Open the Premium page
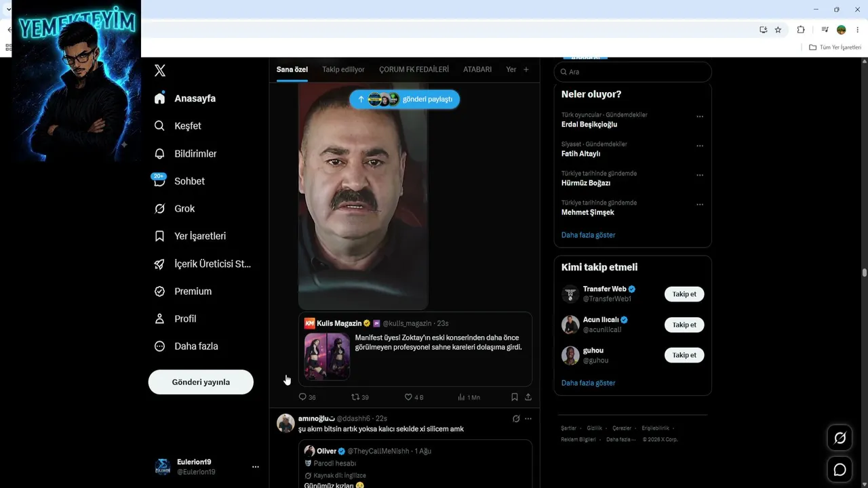 click(x=182, y=291)
